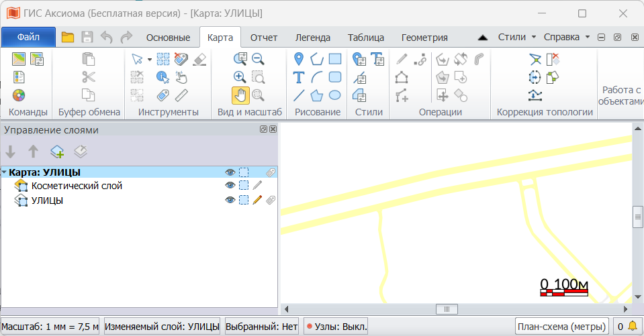This screenshot has height=336, width=644.
Task: Switch to the Легенда ribbon tab
Action: 312,38
